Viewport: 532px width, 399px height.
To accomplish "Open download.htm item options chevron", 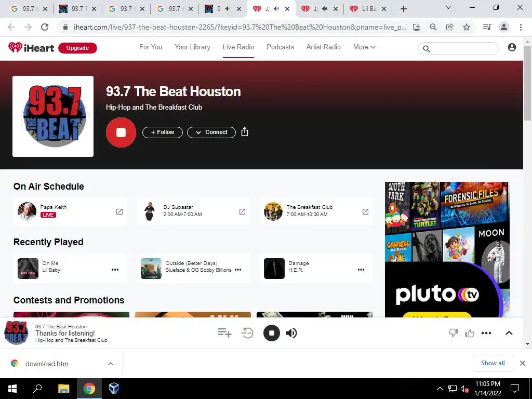I will click(x=111, y=364).
